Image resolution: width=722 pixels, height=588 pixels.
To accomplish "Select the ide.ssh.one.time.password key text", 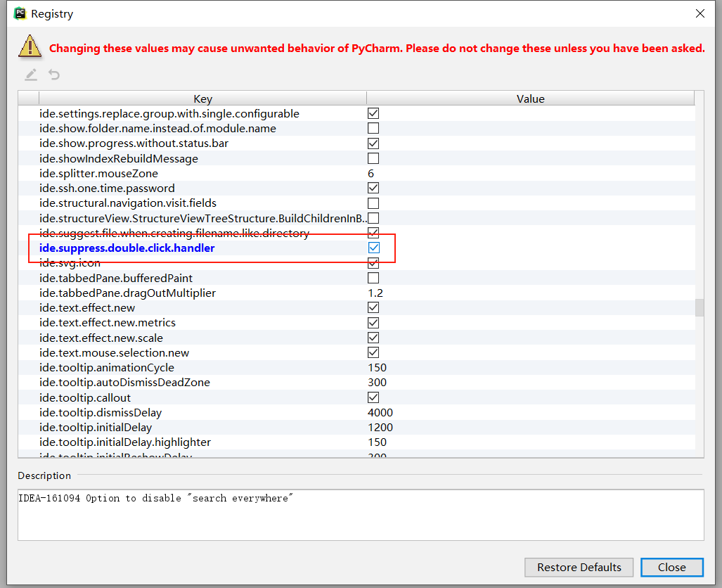I will pyautogui.click(x=108, y=188).
